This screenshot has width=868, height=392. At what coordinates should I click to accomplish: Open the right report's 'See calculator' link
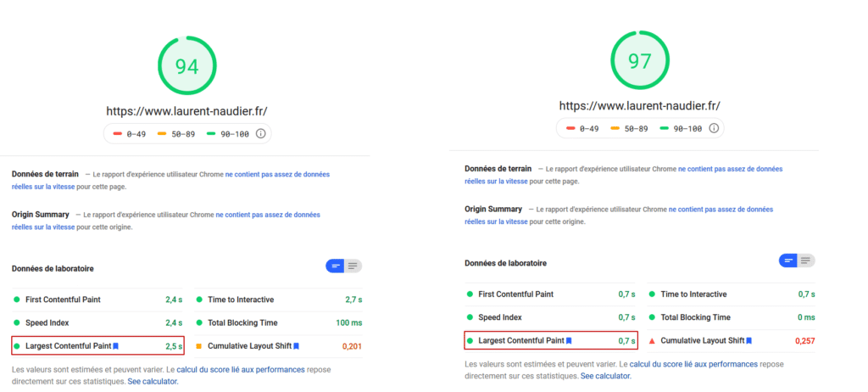[x=605, y=376]
